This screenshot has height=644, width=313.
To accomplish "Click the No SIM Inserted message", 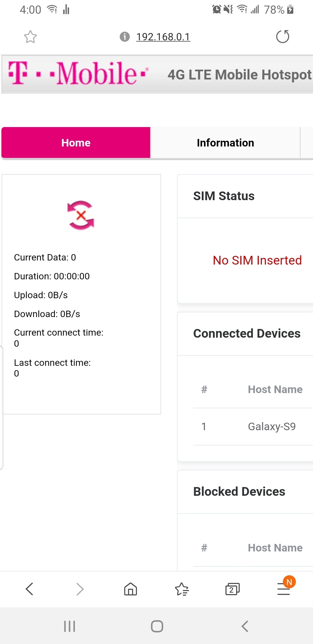I will 257,260.
